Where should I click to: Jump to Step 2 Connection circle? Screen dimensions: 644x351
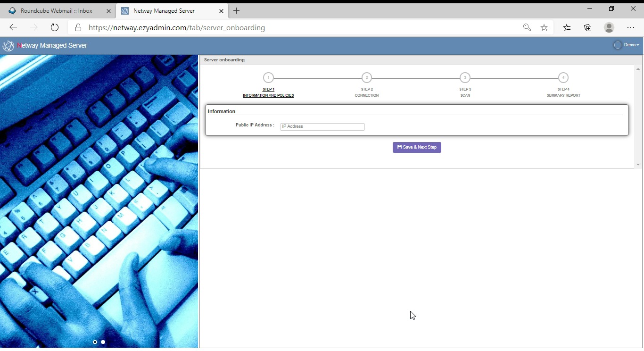coord(367,78)
